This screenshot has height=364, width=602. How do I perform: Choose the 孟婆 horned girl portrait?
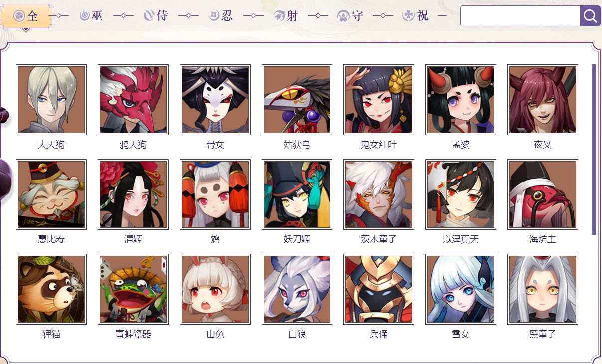pyautogui.click(x=461, y=100)
